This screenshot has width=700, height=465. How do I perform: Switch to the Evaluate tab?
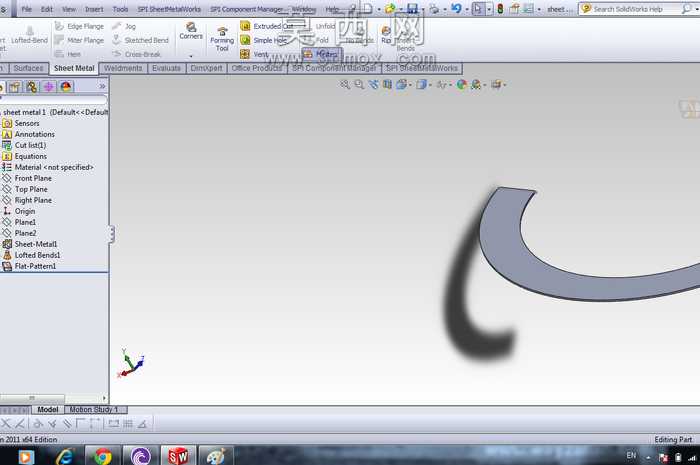167,68
